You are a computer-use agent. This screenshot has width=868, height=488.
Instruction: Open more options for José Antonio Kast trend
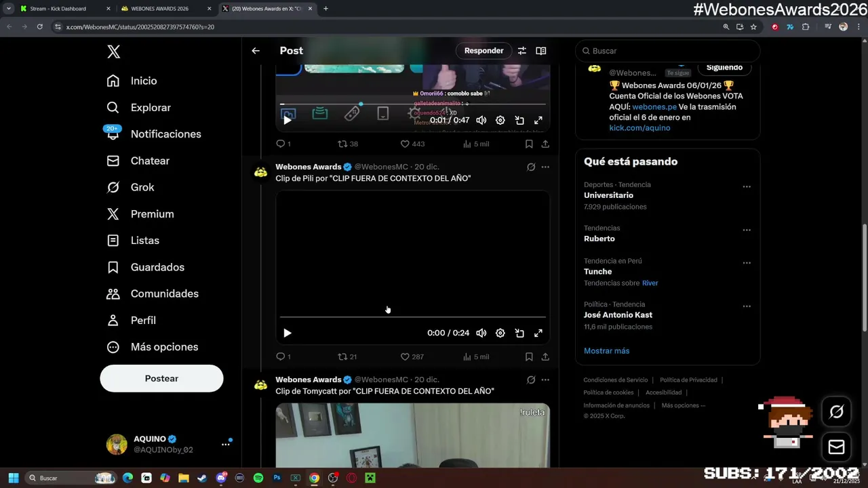[747, 306]
